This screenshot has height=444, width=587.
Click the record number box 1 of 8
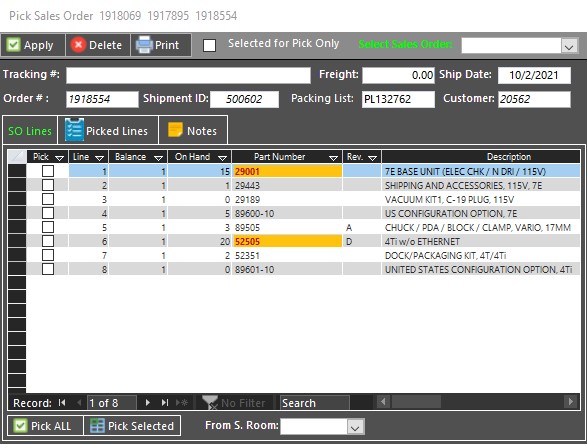tap(112, 403)
